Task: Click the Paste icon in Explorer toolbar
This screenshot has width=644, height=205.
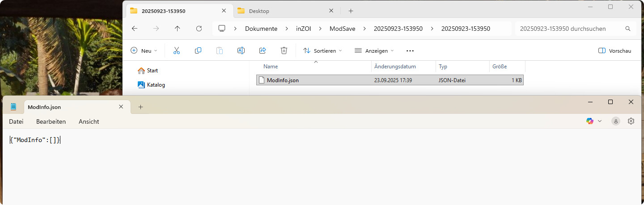Action: click(x=220, y=51)
